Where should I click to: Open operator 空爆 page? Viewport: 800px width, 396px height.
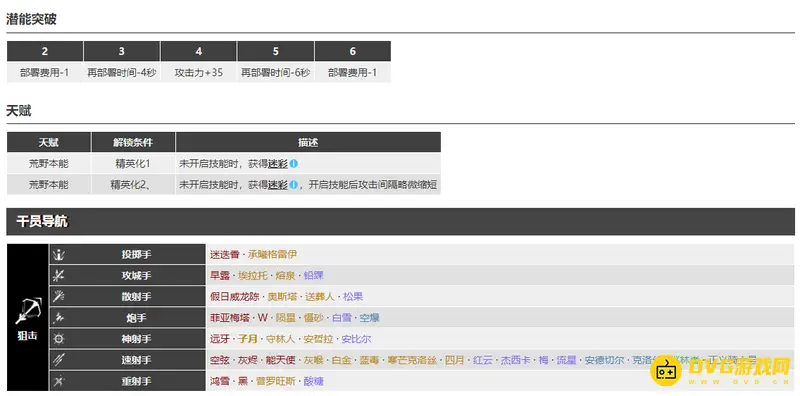coord(369,318)
